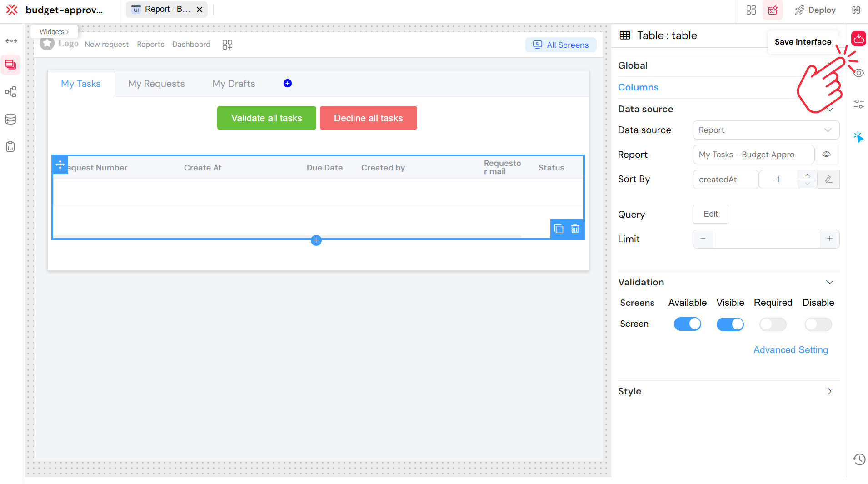Increase the Limit value with plus
Screen dimensions: 868x484
[829, 239]
